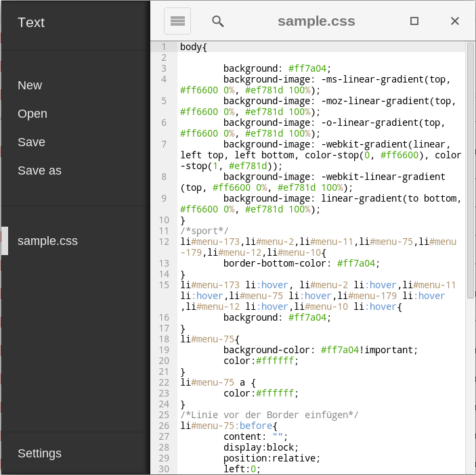476x475 pixels.
Task: Open Settings at sidebar bottom
Action: (x=39, y=453)
